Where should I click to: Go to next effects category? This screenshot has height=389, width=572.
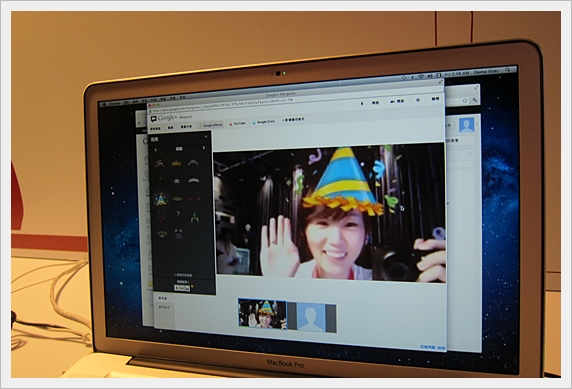pyautogui.click(x=204, y=148)
